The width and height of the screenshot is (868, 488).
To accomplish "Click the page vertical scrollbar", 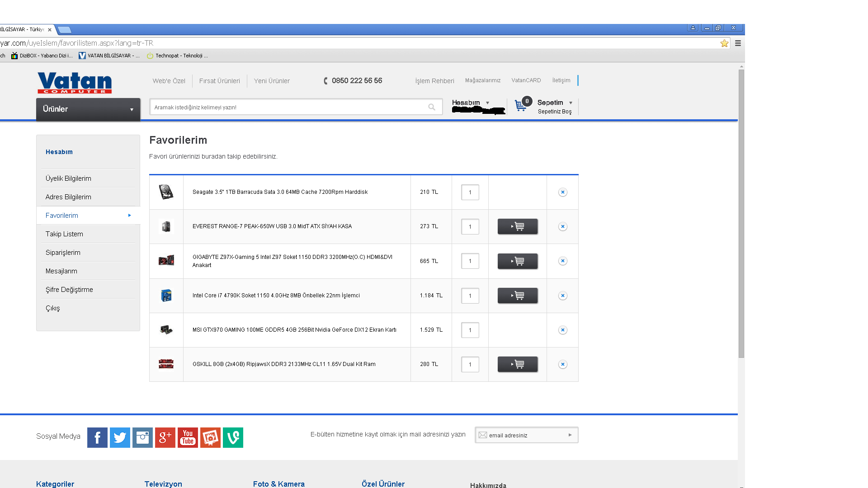I will [741, 212].
